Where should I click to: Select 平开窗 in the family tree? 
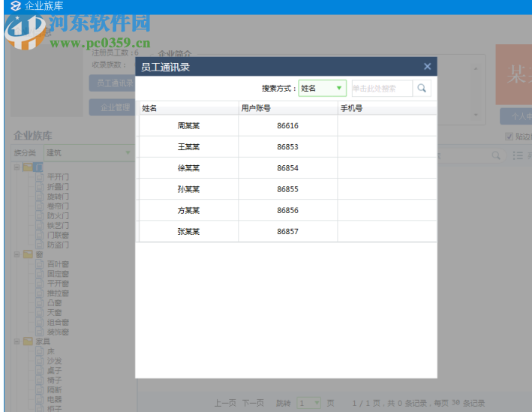58,284
